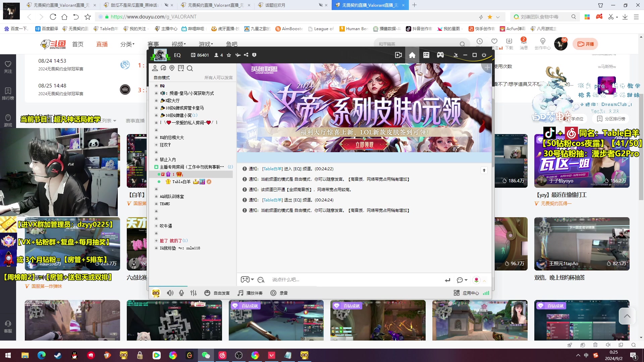
Task: Click Douyu 开播 button
Action: pyautogui.click(x=586, y=44)
